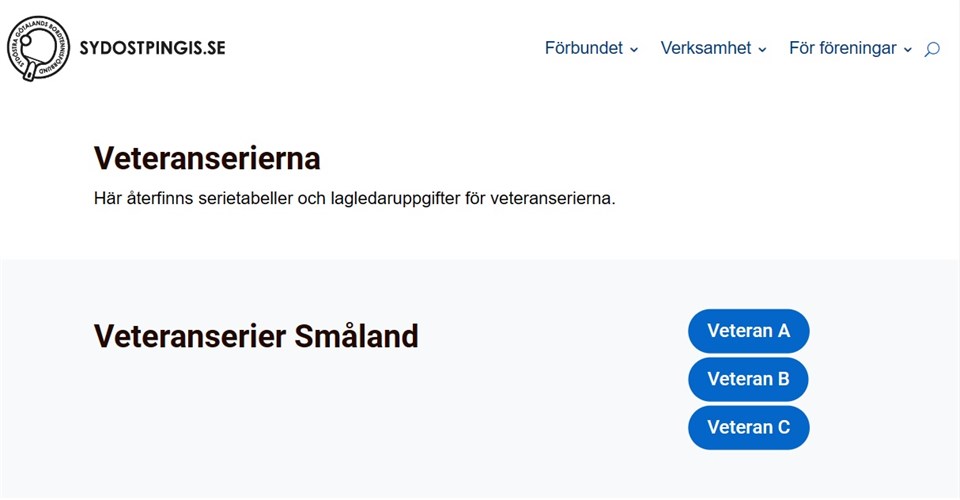Open the För föreningar menu
Image resolution: width=960 pixels, height=500 pixels.
click(x=842, y=48)
